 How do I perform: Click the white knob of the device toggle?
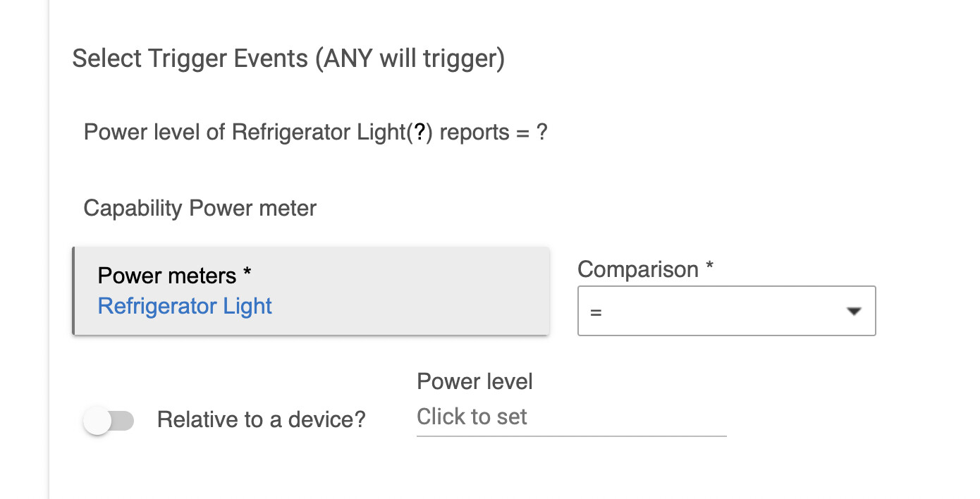pyautogui.click(x=97, y=421)
